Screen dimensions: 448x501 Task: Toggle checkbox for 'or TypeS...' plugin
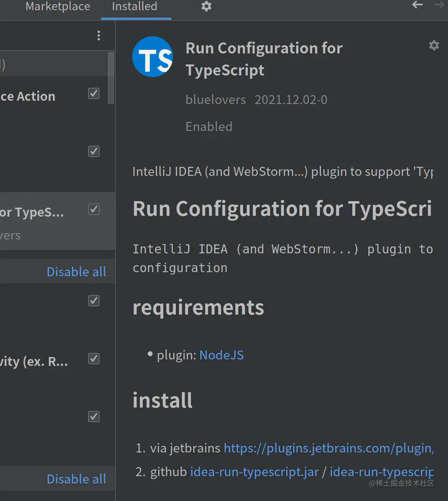[x=94, y=209]
